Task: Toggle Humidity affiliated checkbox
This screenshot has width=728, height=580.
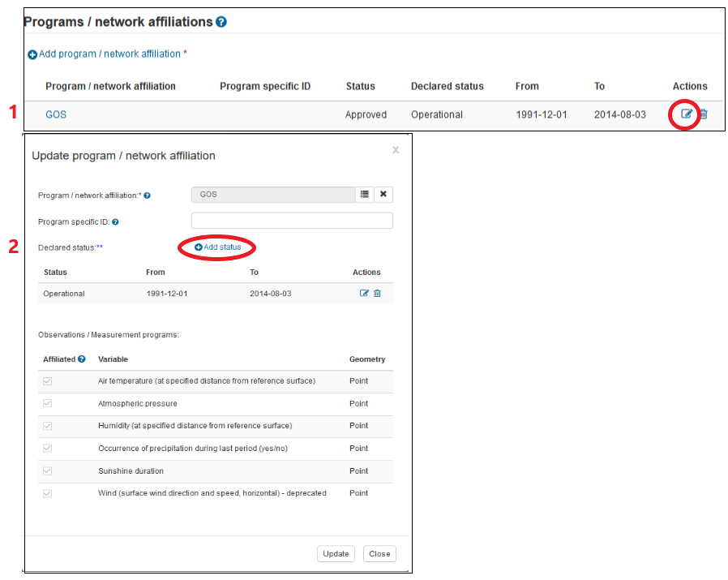Action: point(47,426)
